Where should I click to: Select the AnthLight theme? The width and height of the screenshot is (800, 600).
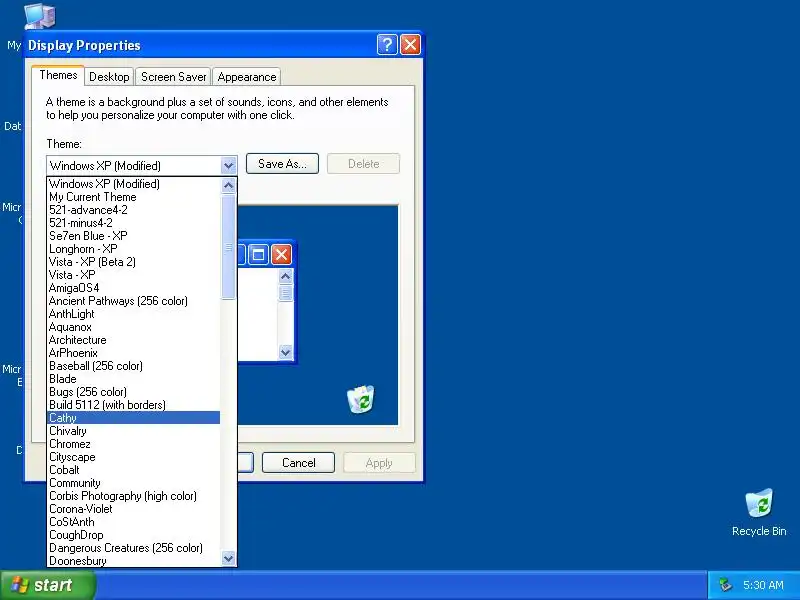coord(134,314)
